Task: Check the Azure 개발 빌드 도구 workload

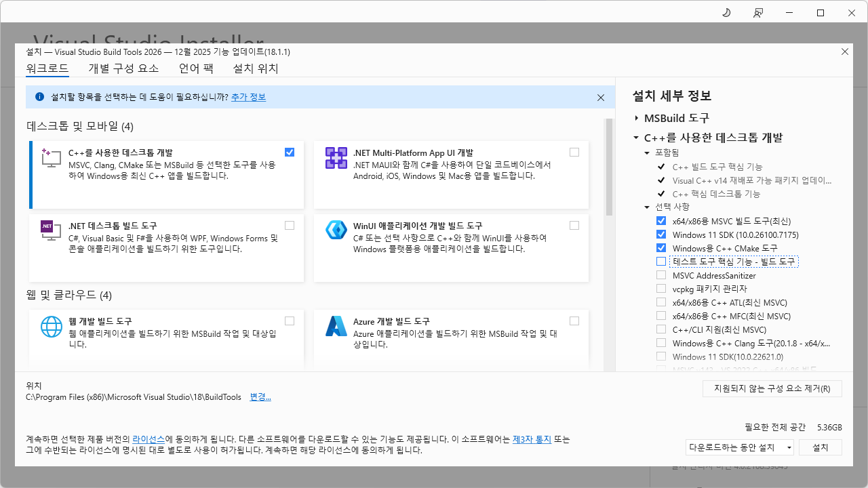Action: [x=575, y=321]
